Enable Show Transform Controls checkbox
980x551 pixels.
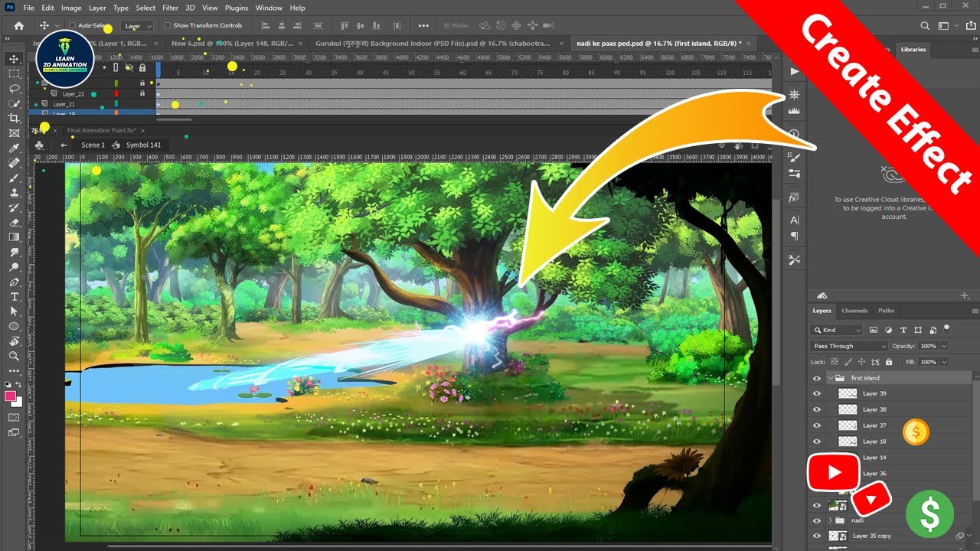tap(168, 25)
